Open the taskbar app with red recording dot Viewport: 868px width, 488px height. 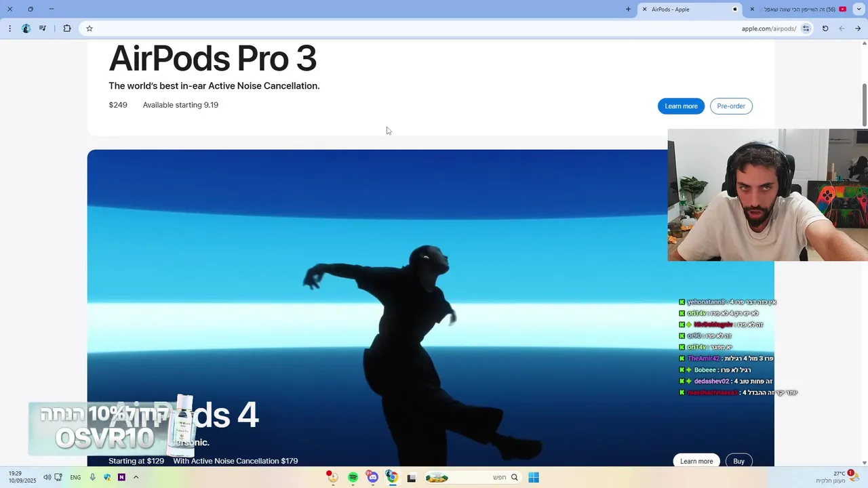[332, 477]
